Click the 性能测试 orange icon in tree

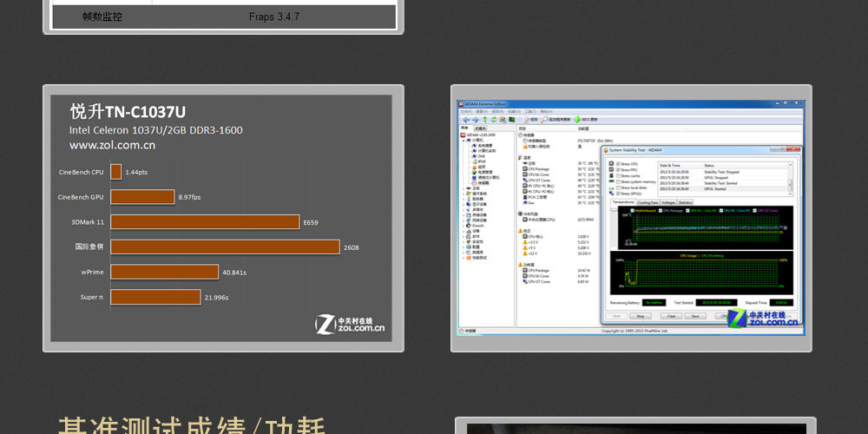469,258
